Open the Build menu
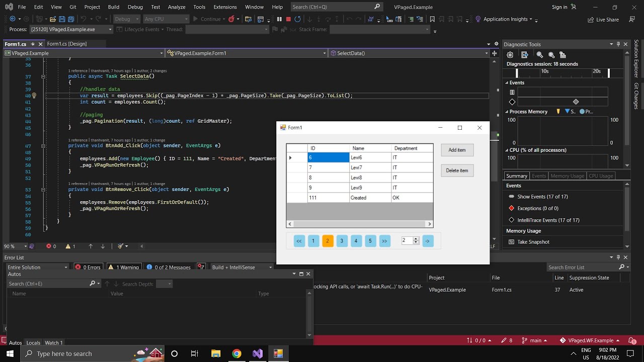The height and width of the screenshot is (362, 644). [x=113, y=7]
